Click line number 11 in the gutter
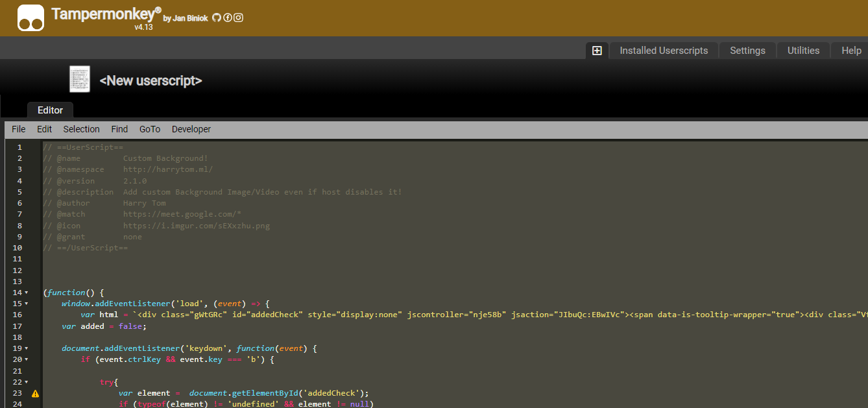868x408 pixels. 17,259
